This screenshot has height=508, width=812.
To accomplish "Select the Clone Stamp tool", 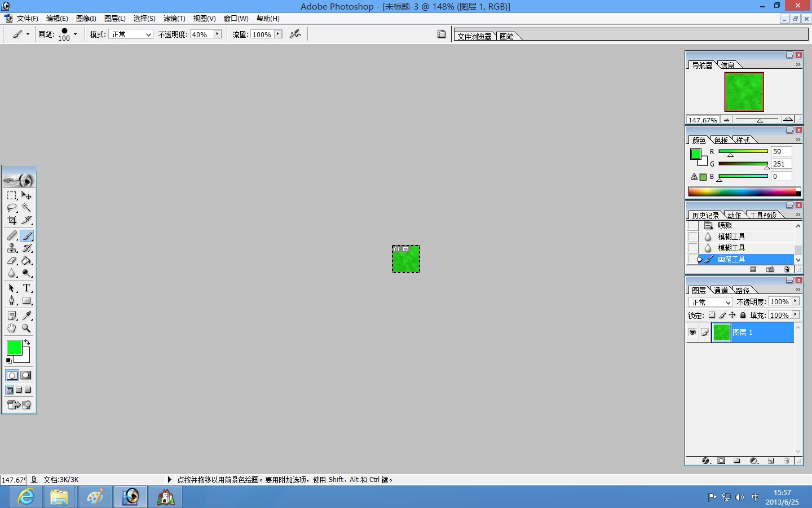I will [x=12, y=248].
